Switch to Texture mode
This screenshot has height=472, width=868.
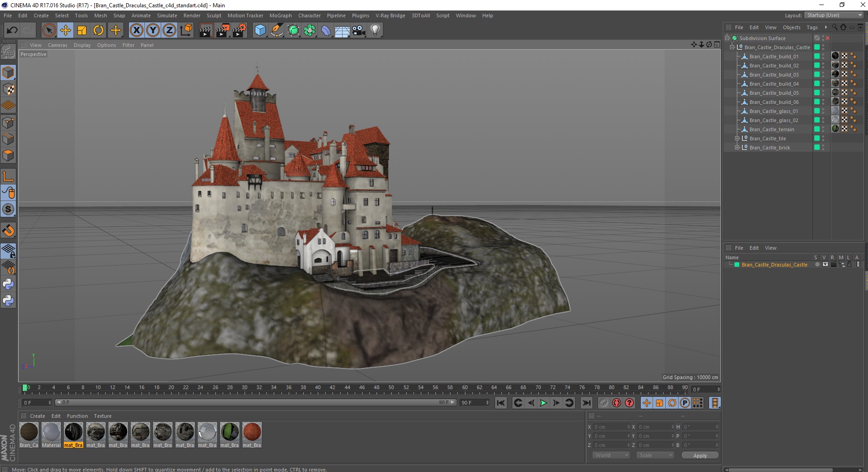pos(8,89)
